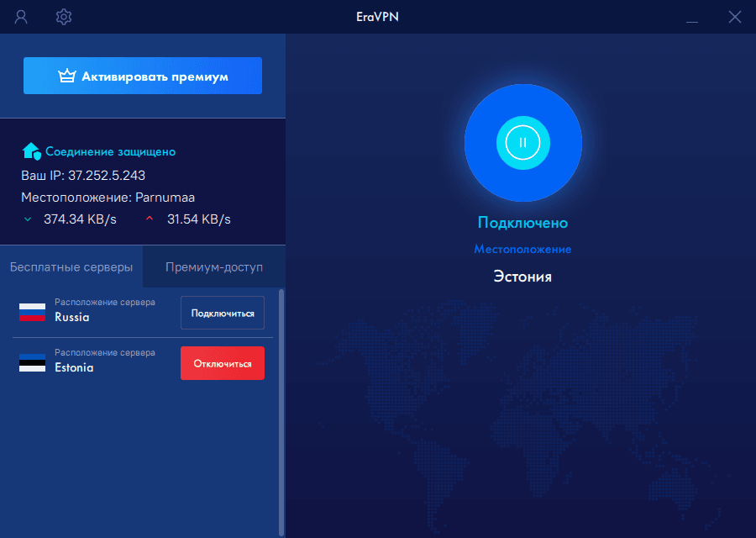Open the settings gear icon
This screenshot has width=756, height=538.
point(64,17)
